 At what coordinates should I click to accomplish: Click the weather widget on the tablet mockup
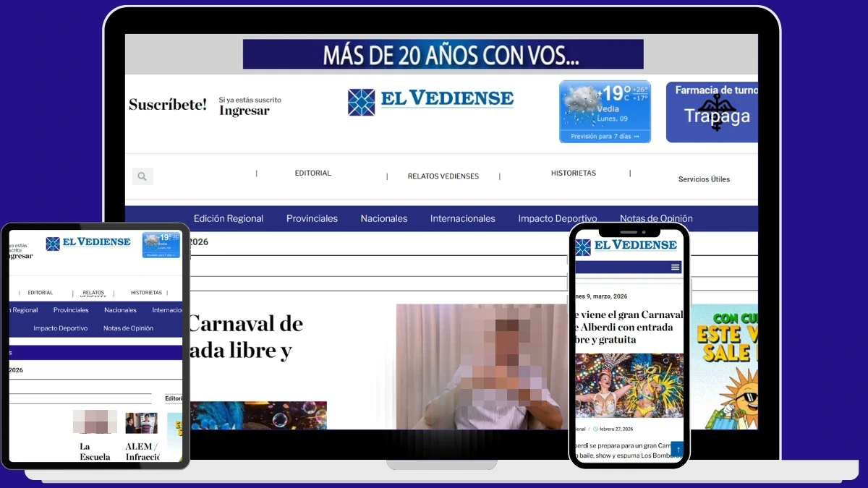click(x=161, y=244)
